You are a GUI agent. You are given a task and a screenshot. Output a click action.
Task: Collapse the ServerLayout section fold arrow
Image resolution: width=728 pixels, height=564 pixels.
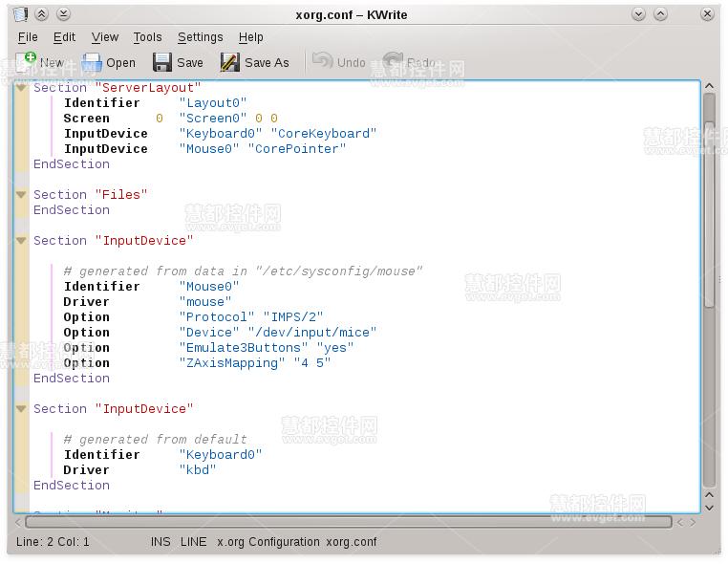click(x=21, y=87)
